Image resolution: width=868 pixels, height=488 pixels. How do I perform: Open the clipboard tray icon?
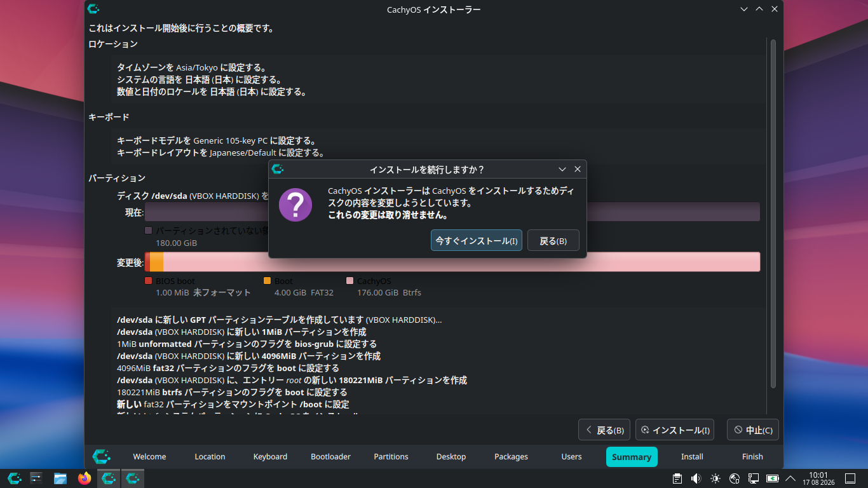pos(677,478)
